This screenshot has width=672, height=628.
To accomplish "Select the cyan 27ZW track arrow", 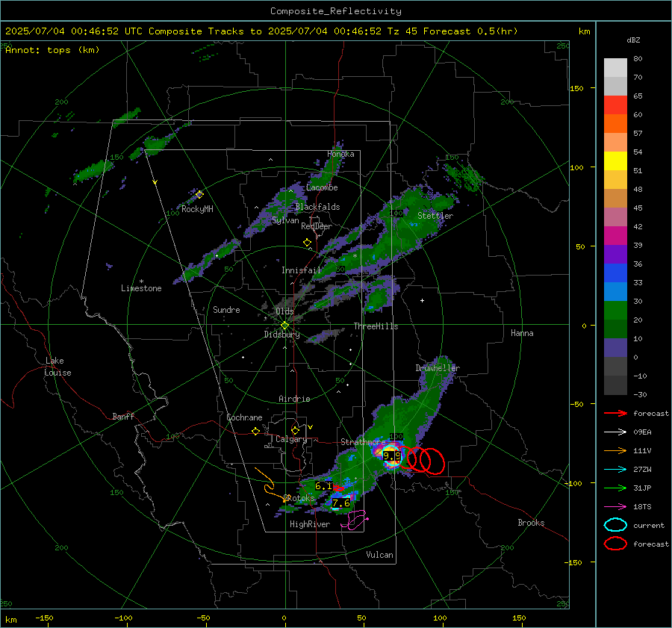I will [615, 470].
